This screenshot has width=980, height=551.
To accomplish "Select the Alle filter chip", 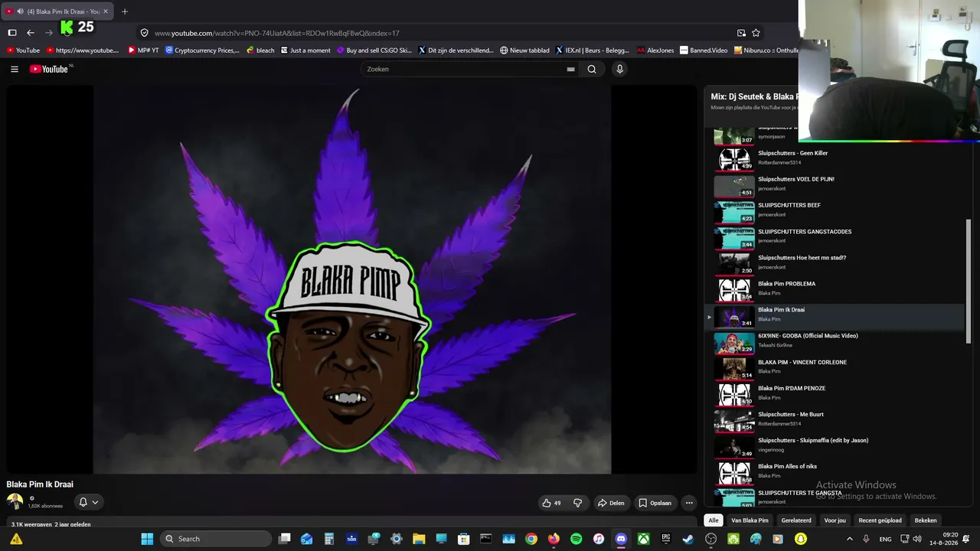I will (714, 520).
